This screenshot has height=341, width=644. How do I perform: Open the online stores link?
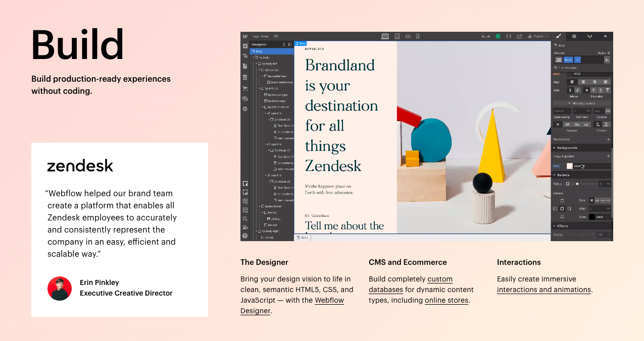447,300
